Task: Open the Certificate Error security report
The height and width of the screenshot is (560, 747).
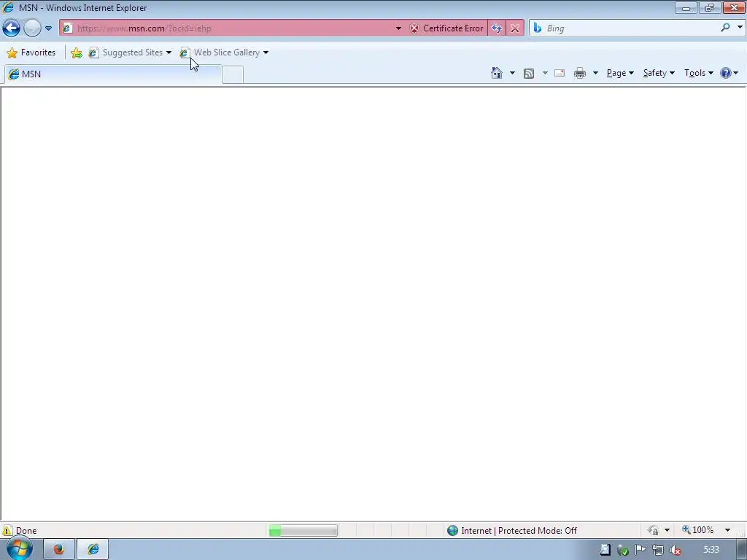Action: [x=446, y=28]
